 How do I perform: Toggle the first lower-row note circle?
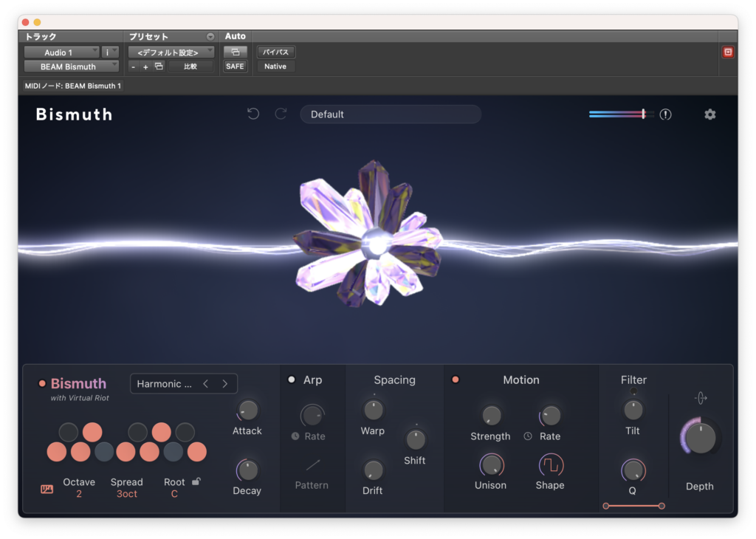[57, 452]
